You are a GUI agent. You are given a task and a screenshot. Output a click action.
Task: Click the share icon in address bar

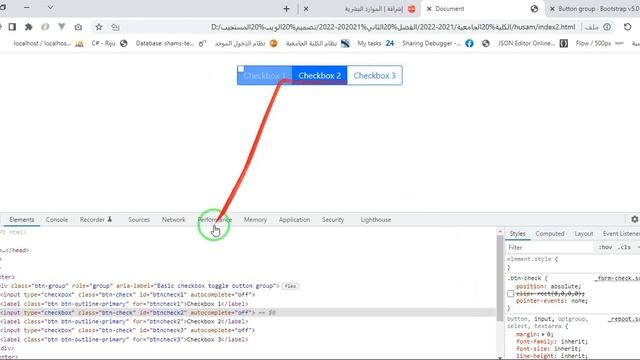coord(116,27)
